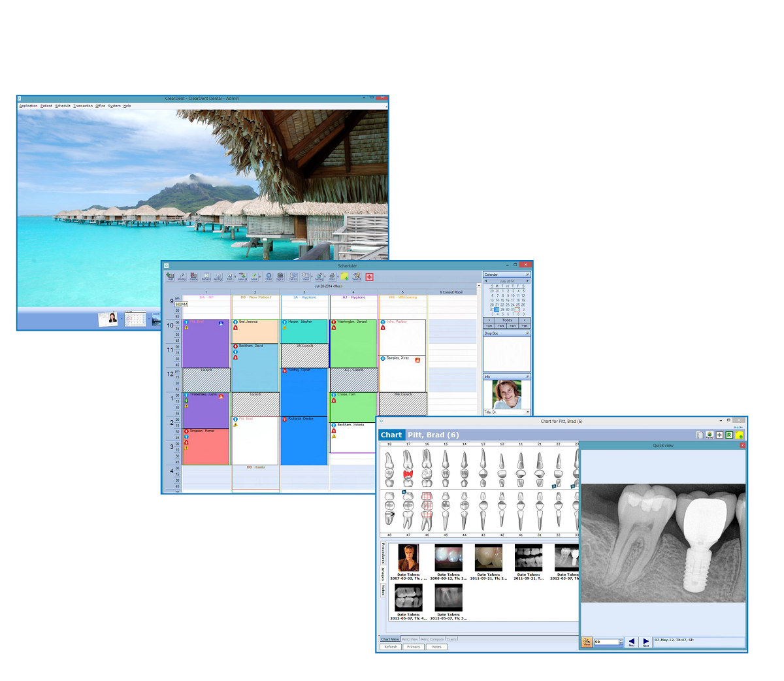Open the portrait photo thumbnail dated 2007-03-02
The width and height of the screenshot is (784, 681).
[408, 557]
